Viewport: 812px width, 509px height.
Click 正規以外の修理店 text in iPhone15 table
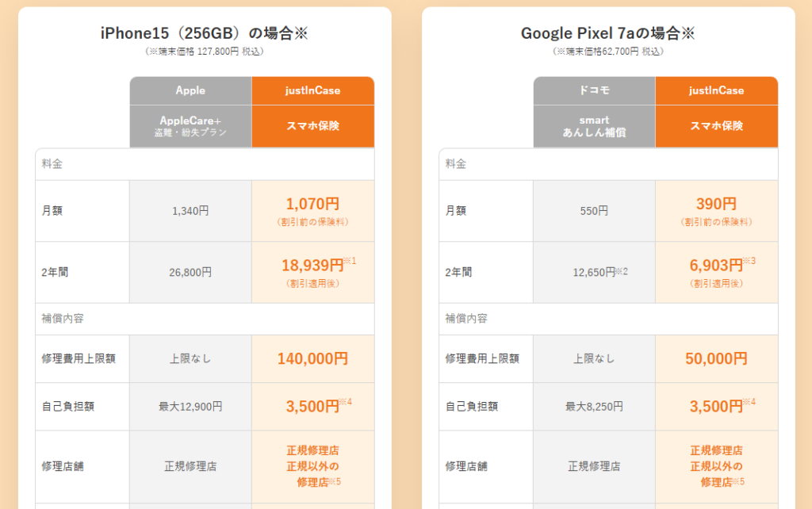coord(312,474)
